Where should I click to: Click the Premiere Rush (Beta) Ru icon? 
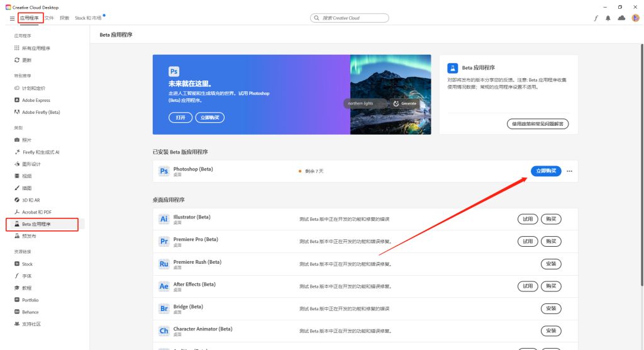click(x=164, y=264)
